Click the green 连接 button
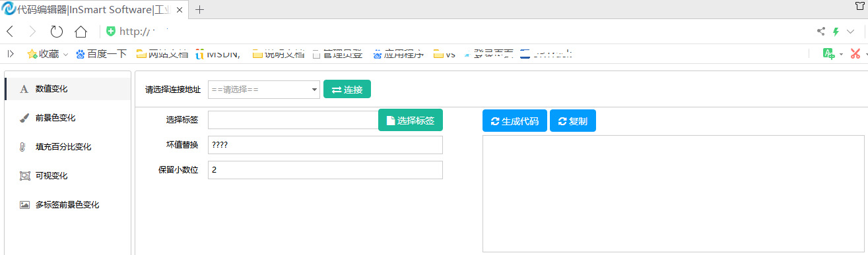The image size is (868, 255). pyautogui.click(x=347, y=90)
